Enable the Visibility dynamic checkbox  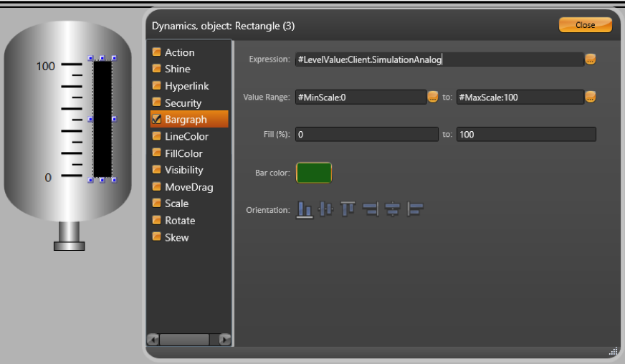(x=156, y=170)
